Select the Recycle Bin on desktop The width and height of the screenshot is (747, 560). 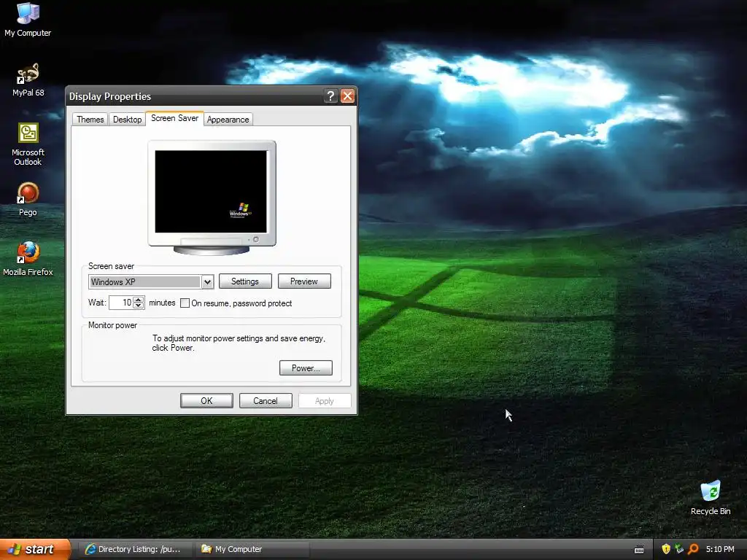click(x=711, y=497)
